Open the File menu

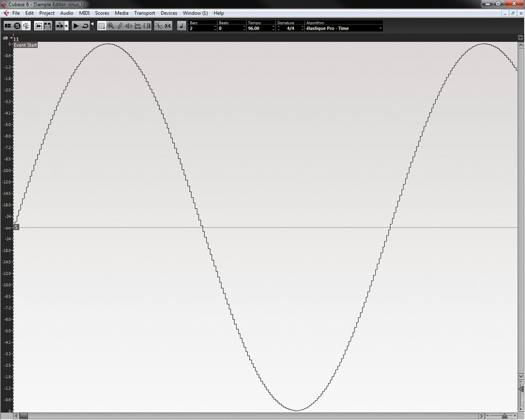[x=16, y=13]
